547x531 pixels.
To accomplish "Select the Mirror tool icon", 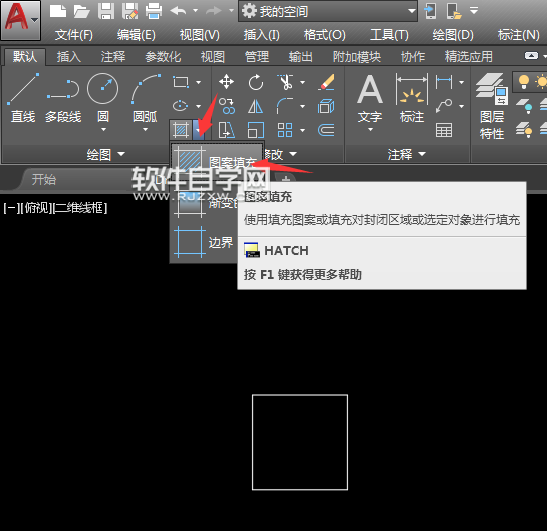I will pyautogui.click(x=255, y=106).
